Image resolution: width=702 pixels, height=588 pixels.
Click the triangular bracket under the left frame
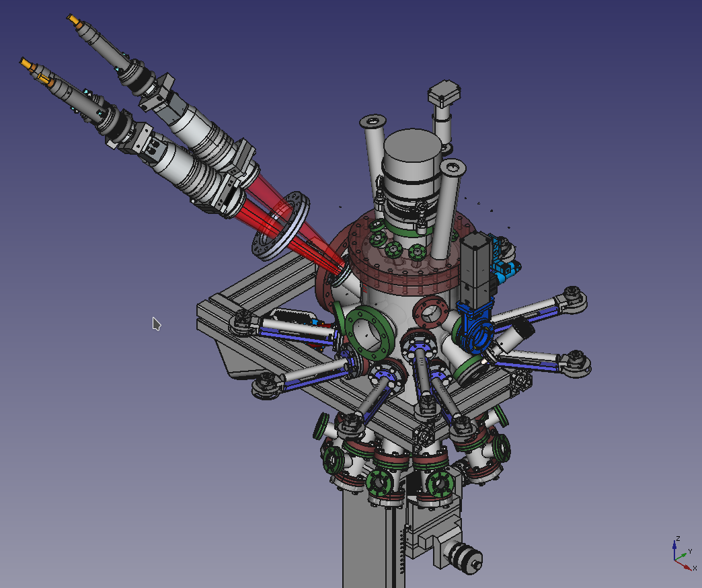(x=232, y=358)
